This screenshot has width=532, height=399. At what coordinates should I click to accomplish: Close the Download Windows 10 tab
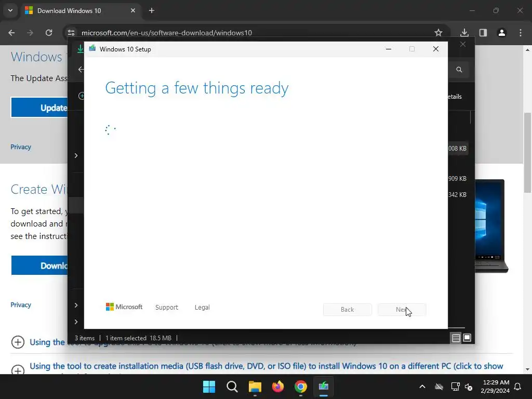pos(133,10)
